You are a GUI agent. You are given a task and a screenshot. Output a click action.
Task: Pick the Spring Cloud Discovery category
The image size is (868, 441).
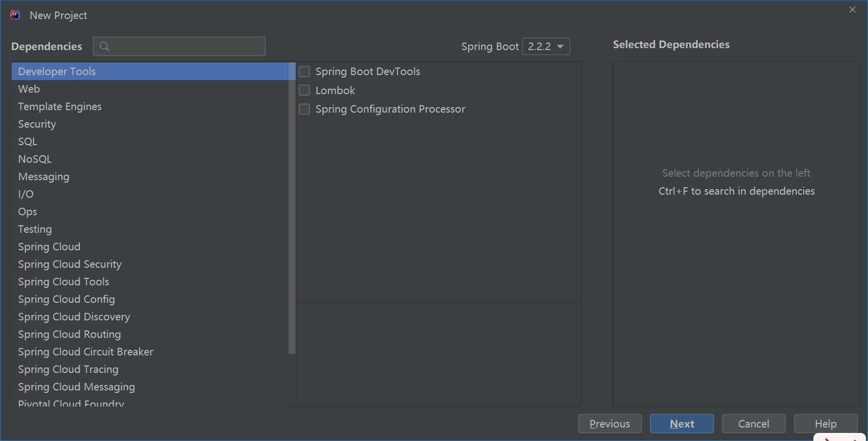click(x=74, y=317)
